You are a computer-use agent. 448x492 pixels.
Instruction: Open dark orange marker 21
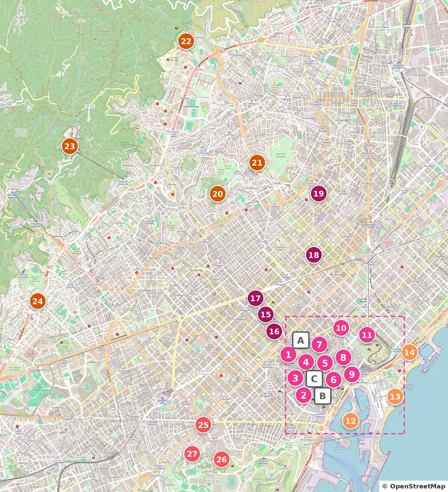(x=257, y=162)
